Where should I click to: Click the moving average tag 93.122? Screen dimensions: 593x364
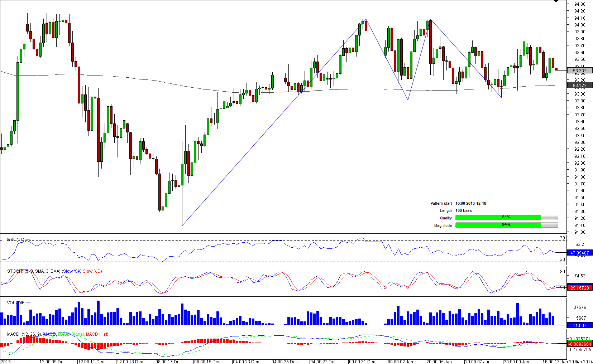tap(579, 85)
